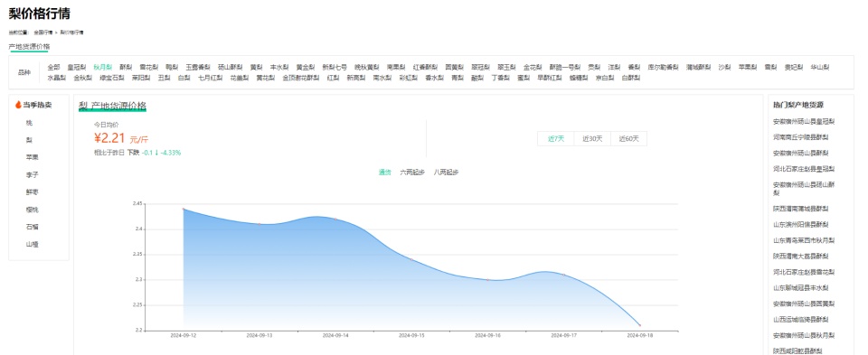Click the 2024-09-14 data point on chart
This screenshot has width=868, height=355.
[x=335, y=219]
